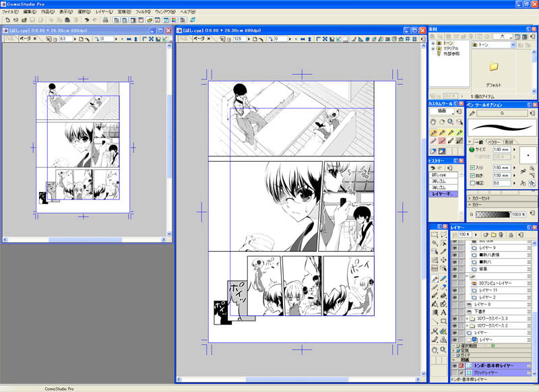The width and height of the screenshot is (539, 392).
Task: Toggle visibility of レイヤー 9
Action: coord(455,248)
